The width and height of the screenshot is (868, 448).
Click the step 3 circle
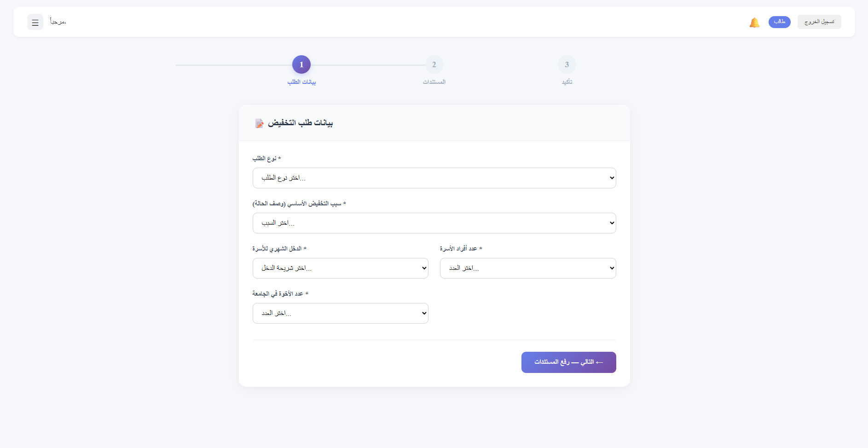567,64
